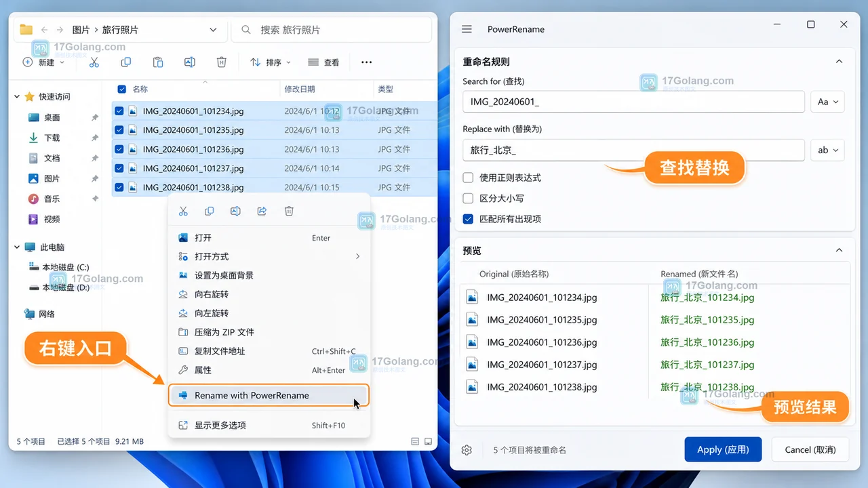This screenshot has height=488, width=868.
Task: Click the cut icon atop context menu
Action: pyautogui.click(x=183, y=211)
